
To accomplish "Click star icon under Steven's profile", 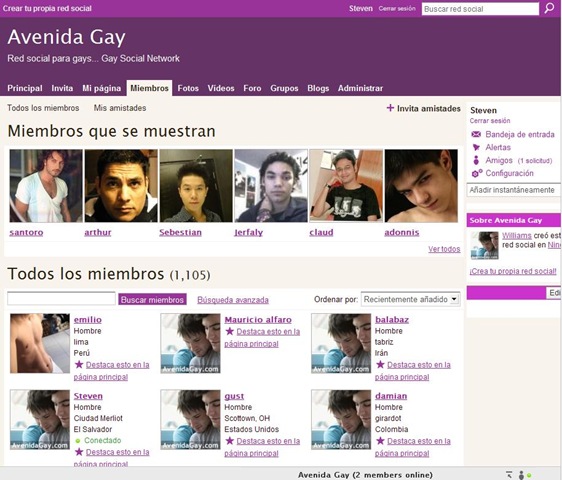I will coord(79,452).
